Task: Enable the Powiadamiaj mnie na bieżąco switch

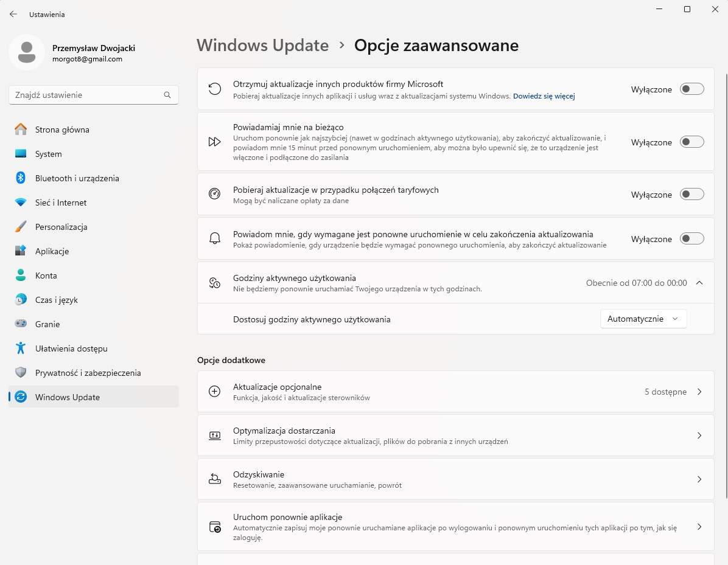Action: tap(691, 142)
